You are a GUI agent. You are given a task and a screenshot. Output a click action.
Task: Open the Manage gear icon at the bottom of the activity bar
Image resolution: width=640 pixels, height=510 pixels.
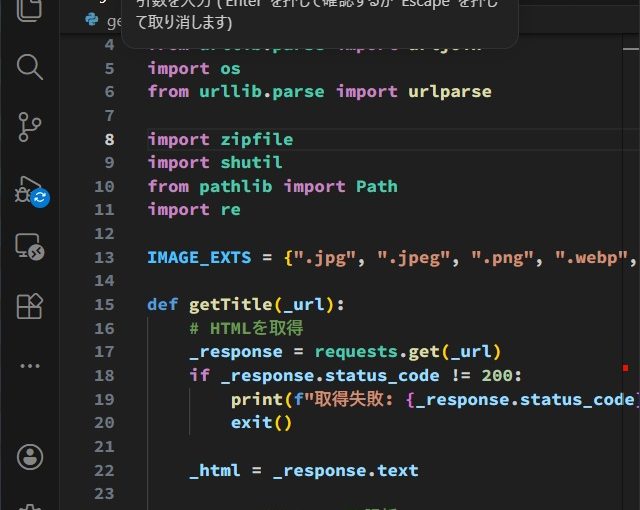[x=30, y=507]
